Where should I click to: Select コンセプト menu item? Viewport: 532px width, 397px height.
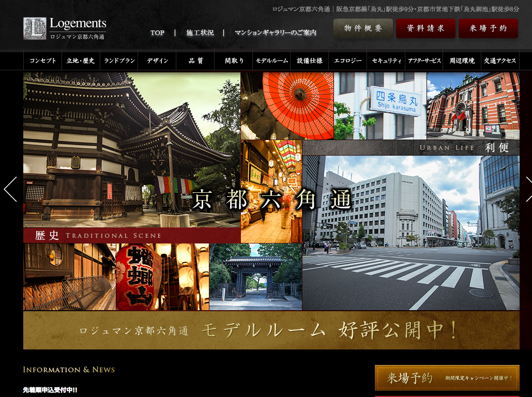tap(43, 60)
